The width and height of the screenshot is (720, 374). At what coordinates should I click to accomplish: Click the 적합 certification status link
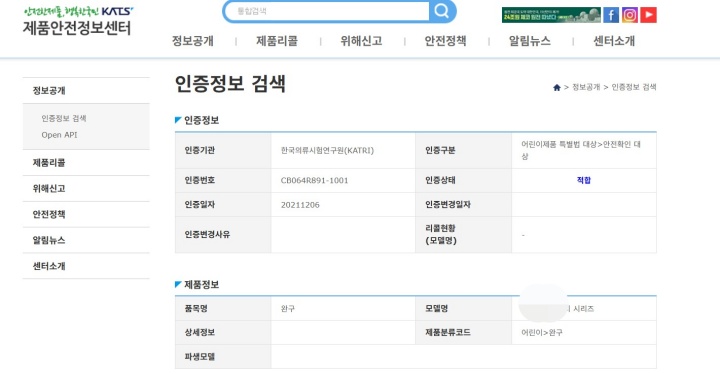(x=584, y=180)
